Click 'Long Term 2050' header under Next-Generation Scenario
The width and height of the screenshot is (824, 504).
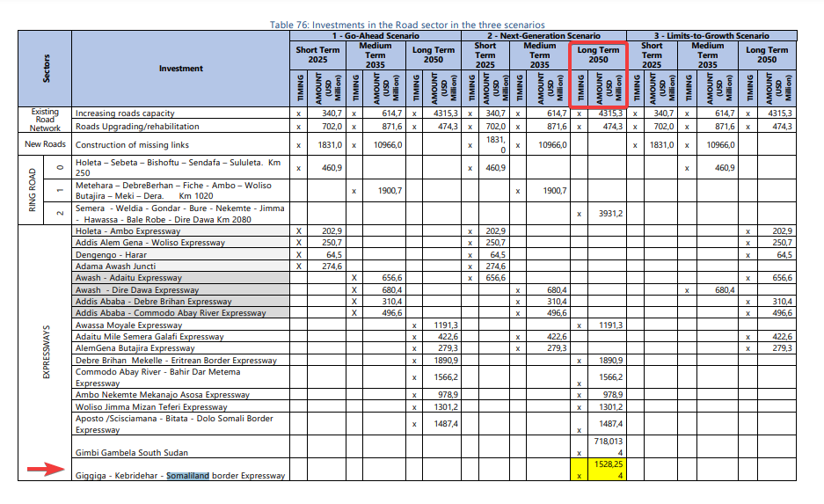coord(599,55)
